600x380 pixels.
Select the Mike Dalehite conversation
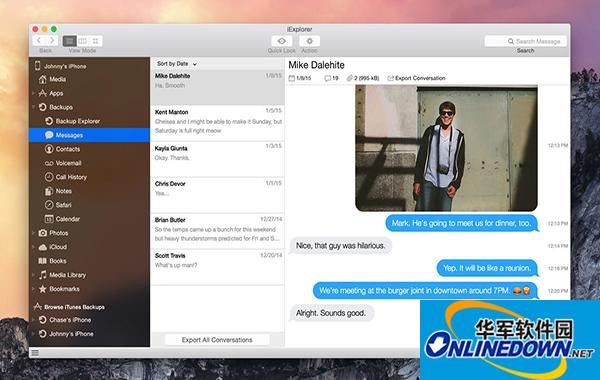coord(218,87)
